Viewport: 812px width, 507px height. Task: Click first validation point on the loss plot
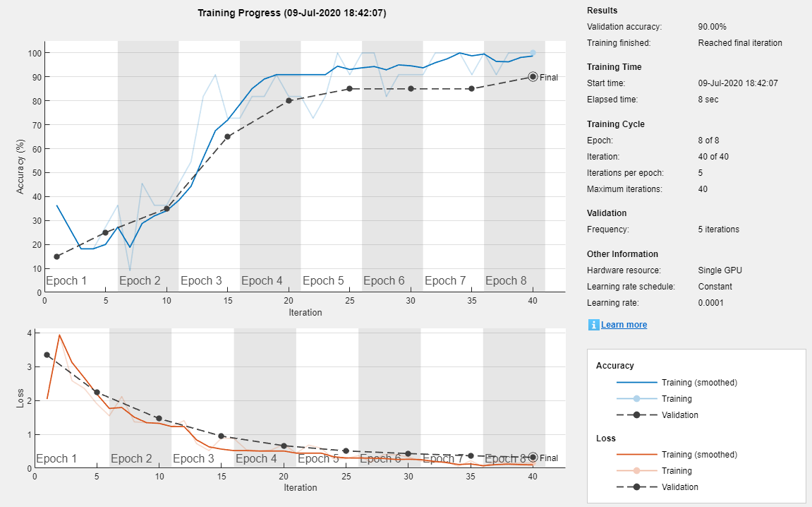click(47, 354)
